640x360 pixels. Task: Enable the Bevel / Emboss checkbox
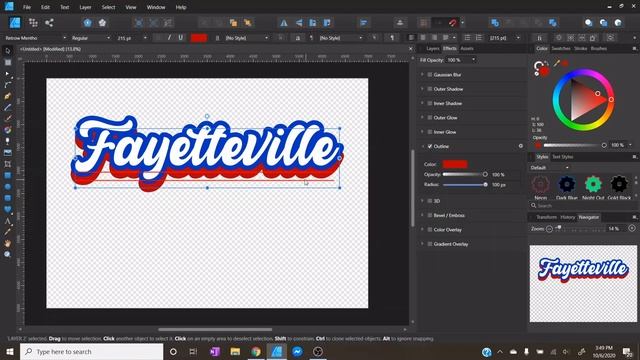[x=429, y=215]
